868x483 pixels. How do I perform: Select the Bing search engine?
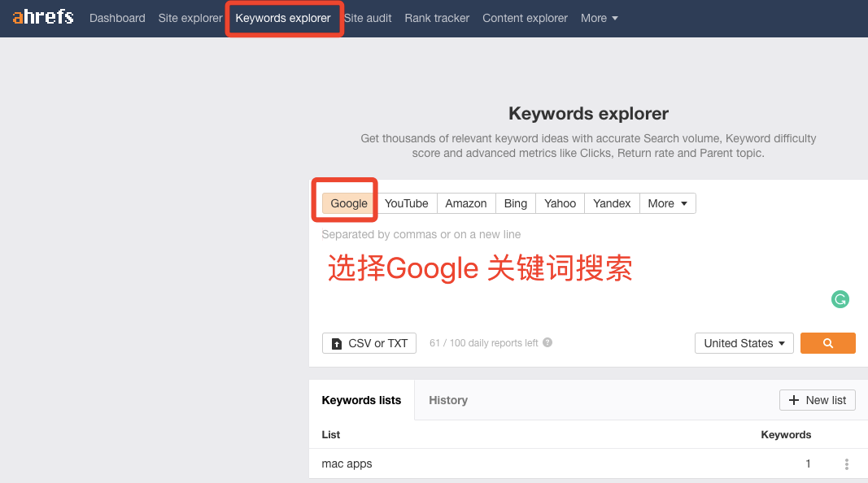click(516, 203)
